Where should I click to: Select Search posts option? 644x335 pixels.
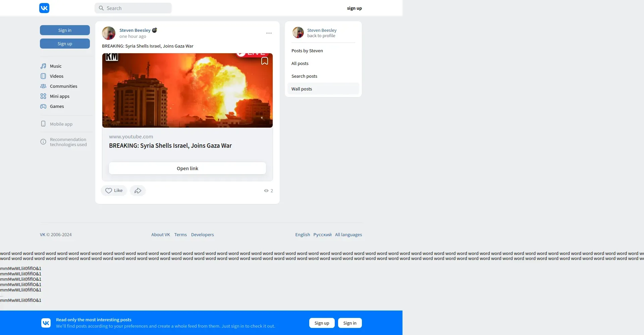pyautogui.click(x=323, y=76)
